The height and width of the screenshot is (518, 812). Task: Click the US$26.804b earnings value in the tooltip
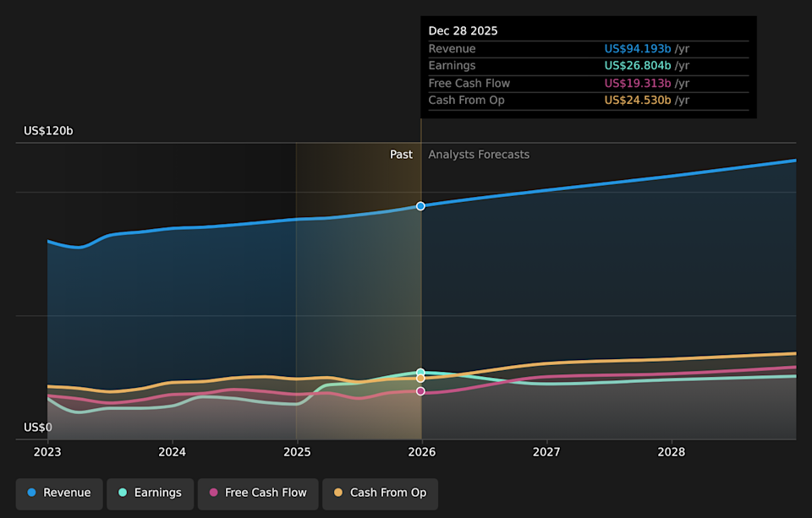(x=638, y=66)
